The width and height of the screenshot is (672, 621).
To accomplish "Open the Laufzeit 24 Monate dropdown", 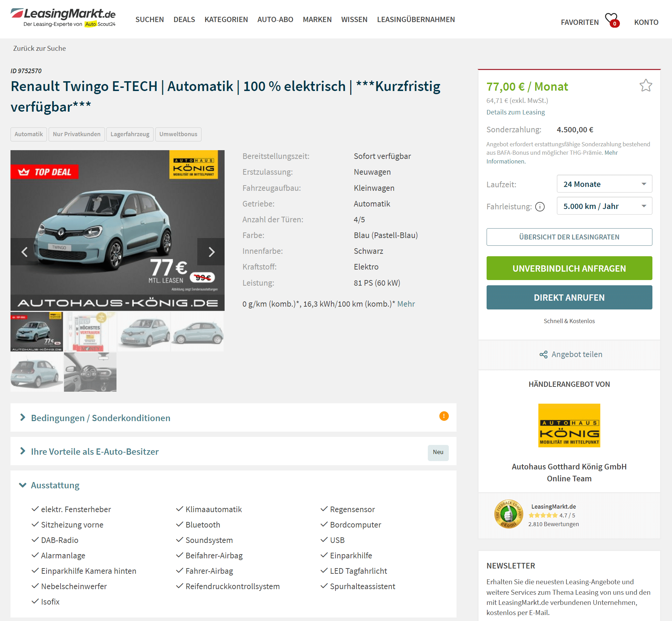I will pyautogui.click(x=604, y=184).
